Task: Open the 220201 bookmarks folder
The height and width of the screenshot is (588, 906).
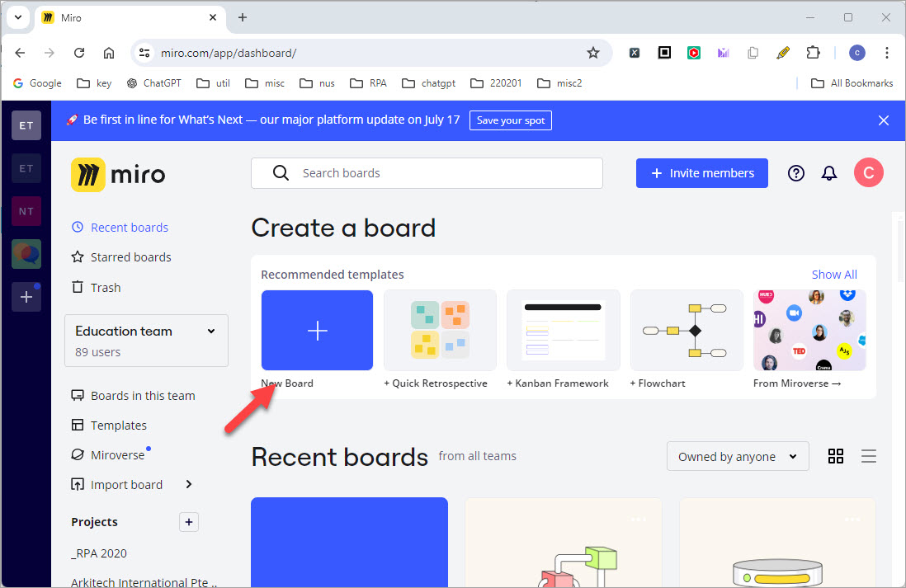Action: (x=496, y=83)
